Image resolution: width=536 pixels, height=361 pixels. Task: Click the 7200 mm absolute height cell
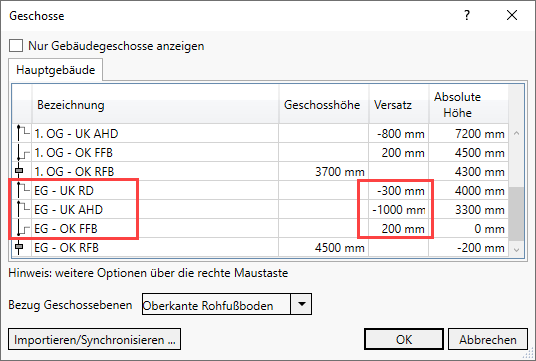point(468,133)
